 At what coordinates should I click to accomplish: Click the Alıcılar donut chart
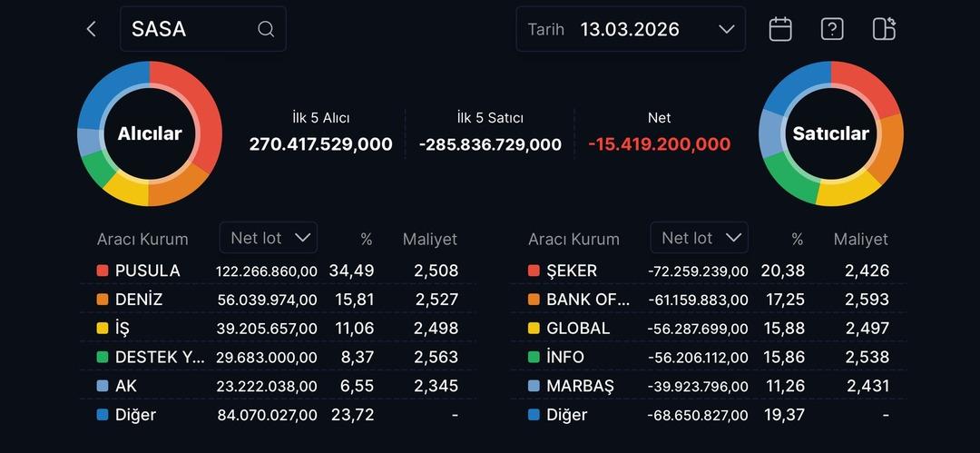click(150, 133)
